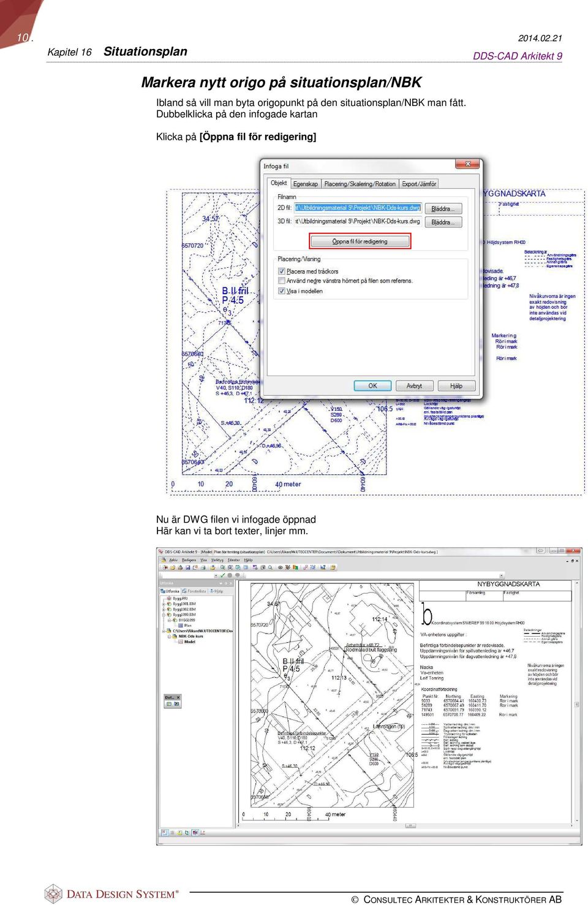Screen dimensions: 588x905
Task: Click Bläddra next to the 3D fil field
Action: (443, 222)
